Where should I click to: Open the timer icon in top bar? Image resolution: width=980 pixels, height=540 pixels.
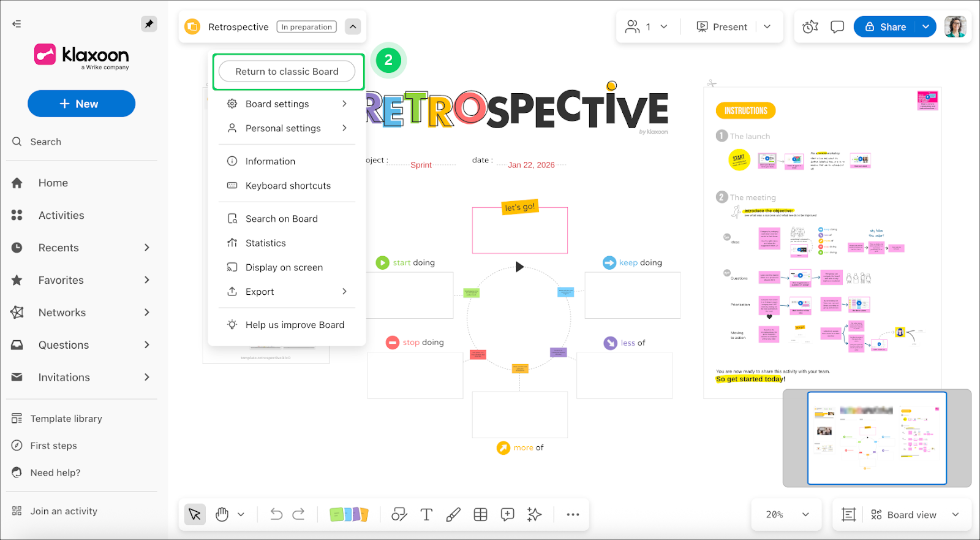click(810, 27)
